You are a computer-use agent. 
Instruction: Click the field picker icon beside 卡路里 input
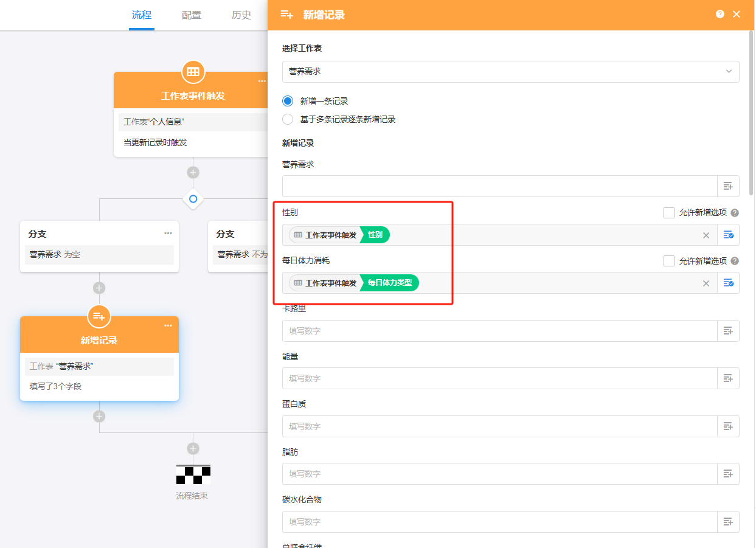click(x=728, y=331)
